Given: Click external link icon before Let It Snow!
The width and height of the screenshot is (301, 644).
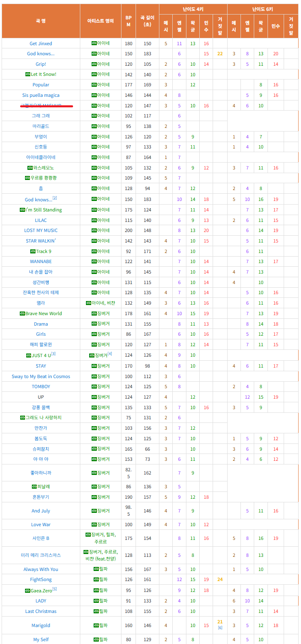Looking at the screenshot, I should 28,74.
